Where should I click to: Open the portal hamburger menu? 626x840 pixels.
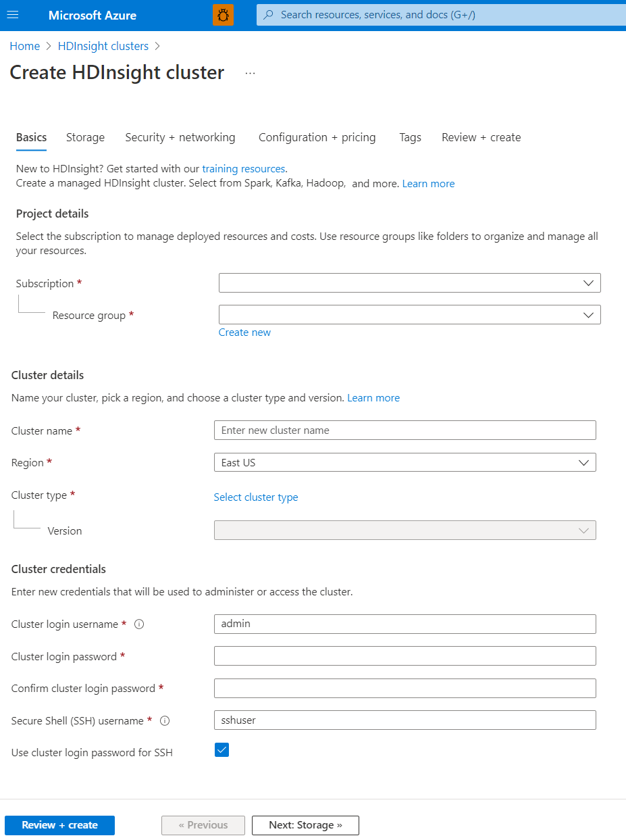tap(13, 14)
